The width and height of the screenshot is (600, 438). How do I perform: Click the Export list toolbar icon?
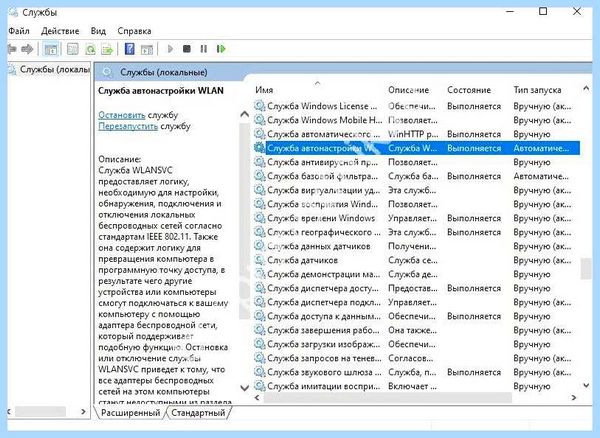pos(107,49)
